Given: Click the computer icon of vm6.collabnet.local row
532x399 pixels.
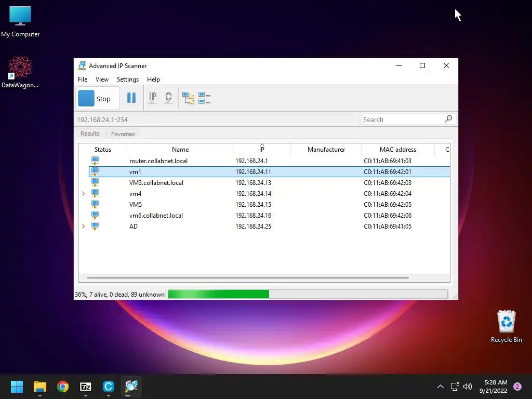Looking at the screenshot, I should 95,215.
